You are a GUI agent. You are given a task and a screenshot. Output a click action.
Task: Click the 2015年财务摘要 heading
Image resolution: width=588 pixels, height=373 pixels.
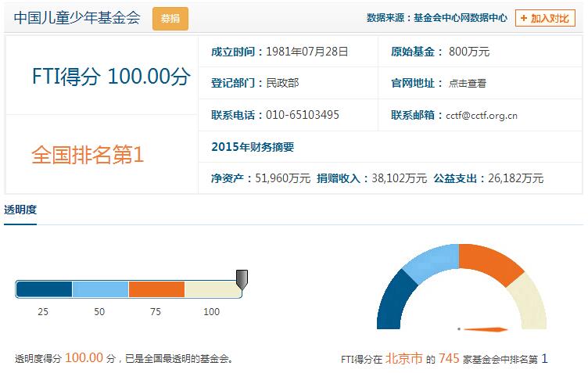253,146
